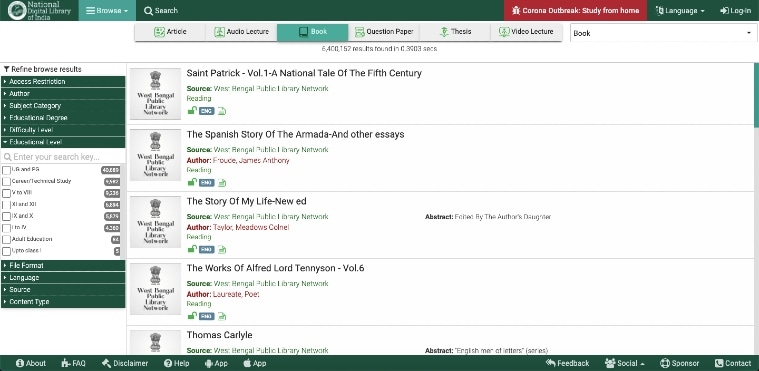This screenshot has width=759, height=371.
Task: Open the Browse menu
Action: [107, 10]
